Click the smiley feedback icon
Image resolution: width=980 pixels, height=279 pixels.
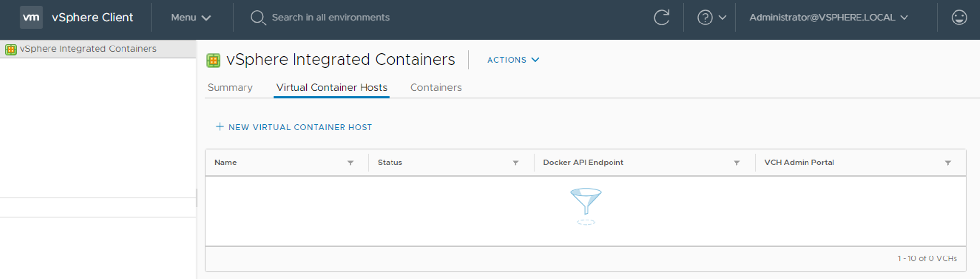tap(958, 18)
